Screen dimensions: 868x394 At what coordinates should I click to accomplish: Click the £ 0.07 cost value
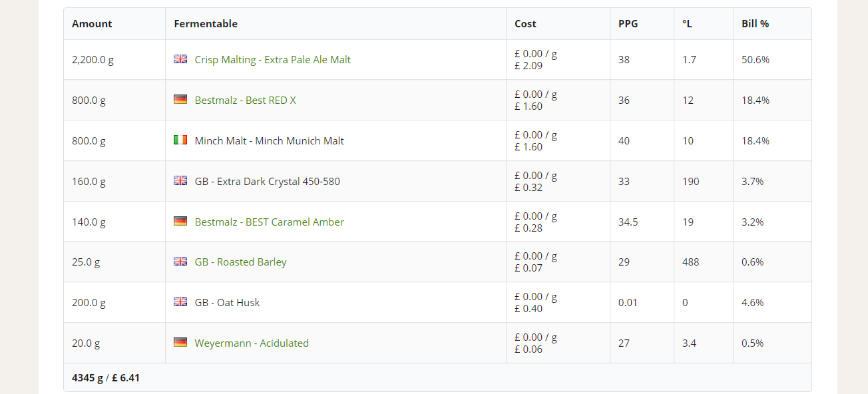point(529,268)
